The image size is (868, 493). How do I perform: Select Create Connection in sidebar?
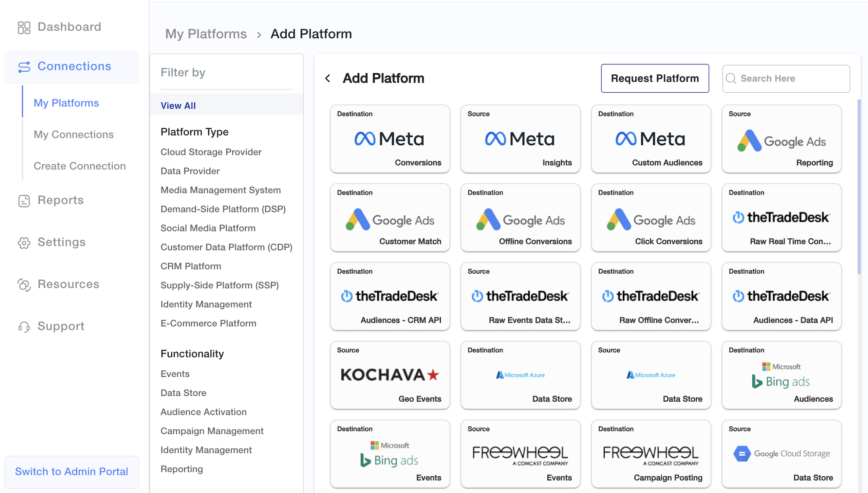pos(79,166)
